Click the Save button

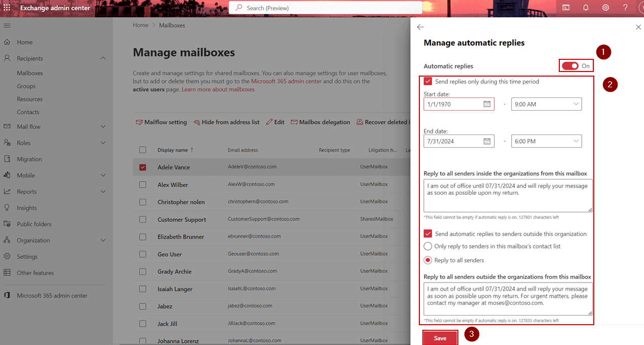pos(440,338)
